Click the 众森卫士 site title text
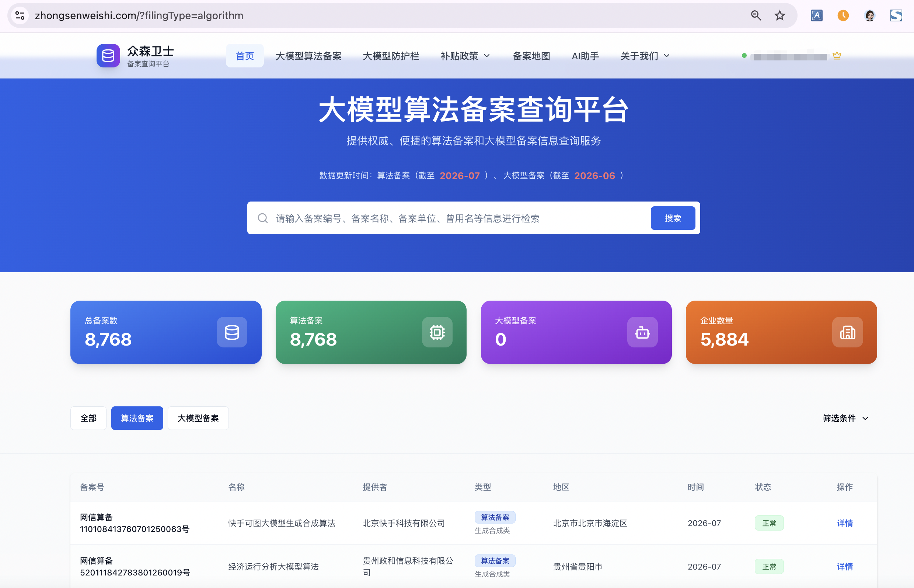Image resolution: width=914 pixels, height=588 pixels. (150, 51)
